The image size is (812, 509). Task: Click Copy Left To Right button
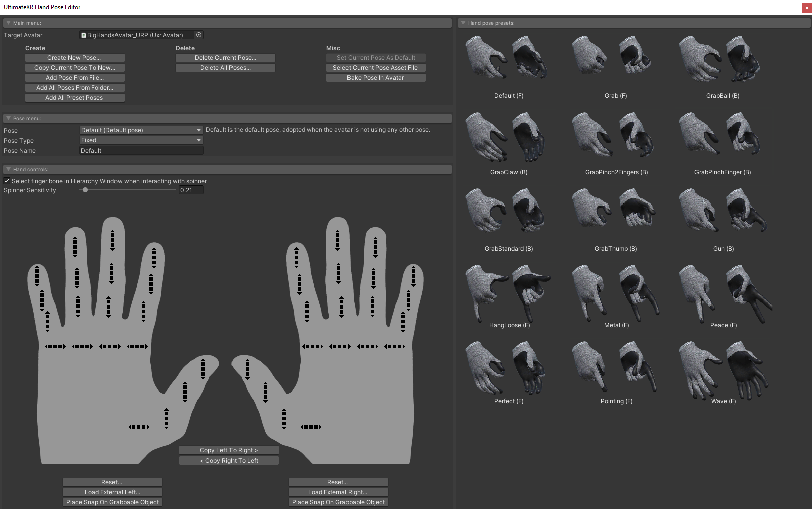[229, 450]
